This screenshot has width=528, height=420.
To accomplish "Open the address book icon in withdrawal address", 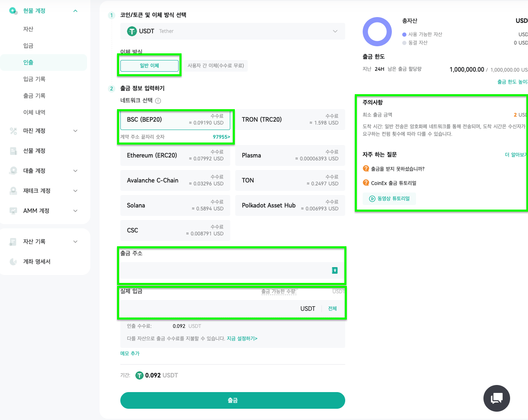I will [335, 270].
